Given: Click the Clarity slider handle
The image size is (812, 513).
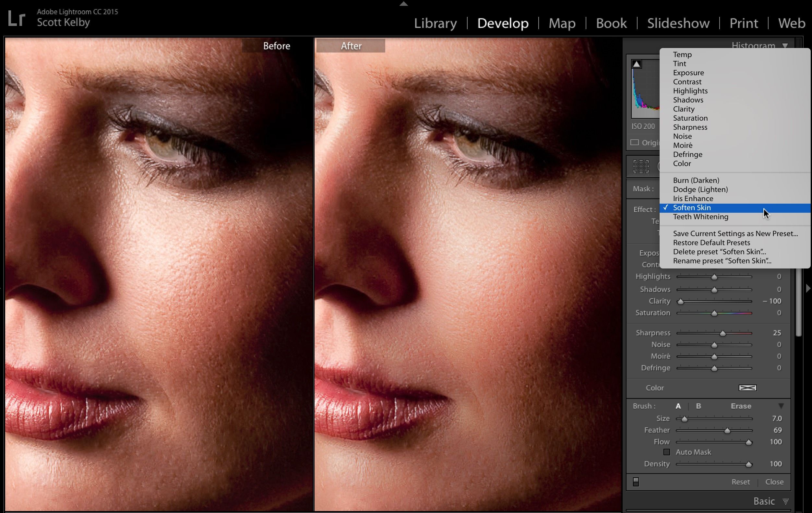Looking at the screenshot, I should 680,302.
